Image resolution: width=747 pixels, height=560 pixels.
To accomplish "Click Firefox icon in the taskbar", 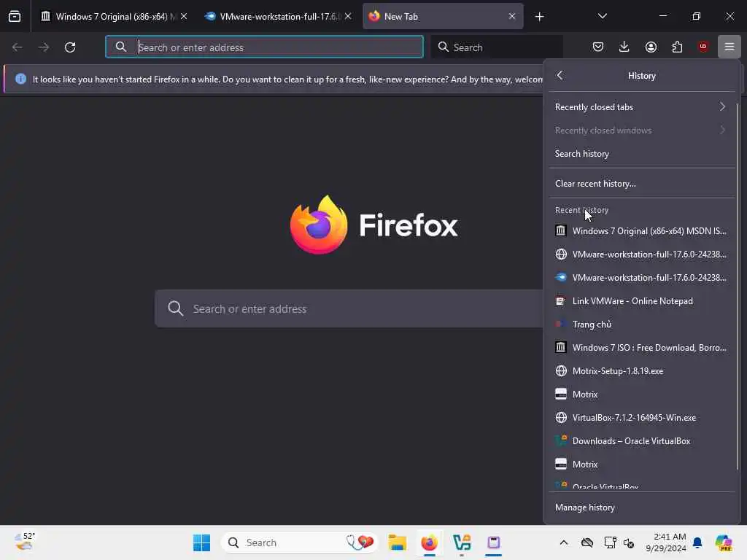I will (x=429, y=542).
